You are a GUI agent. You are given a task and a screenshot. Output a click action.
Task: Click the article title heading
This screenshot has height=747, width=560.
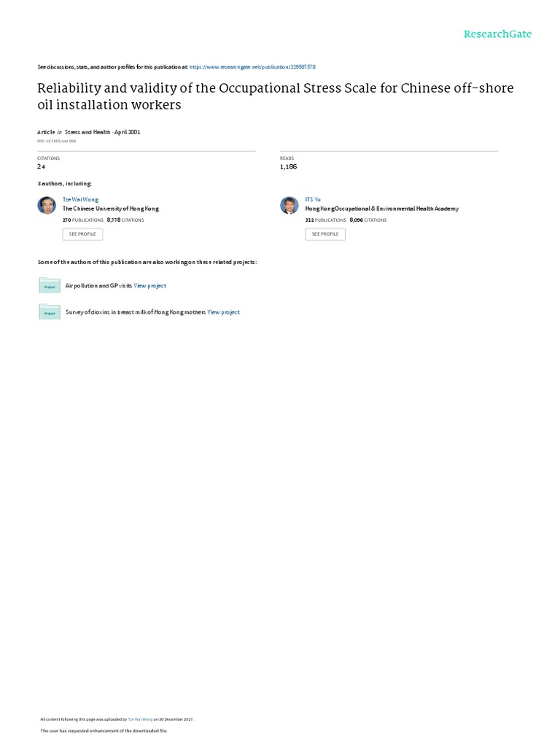point(276,96)
